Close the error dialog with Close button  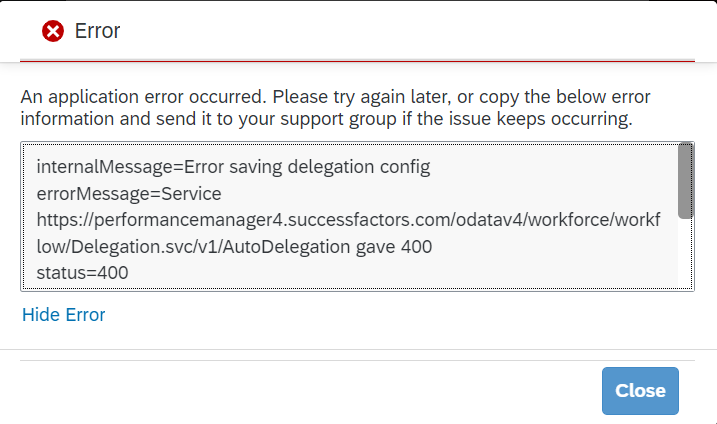[640, 391]
